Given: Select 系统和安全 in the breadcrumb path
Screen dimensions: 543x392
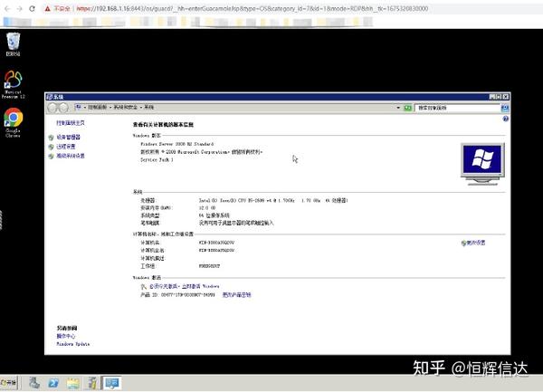Looking at the screenshot, I should (x=126, y=108).
